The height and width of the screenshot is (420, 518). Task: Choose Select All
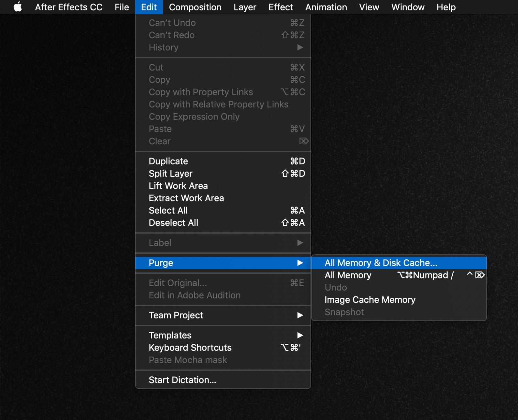click(223, 210)
